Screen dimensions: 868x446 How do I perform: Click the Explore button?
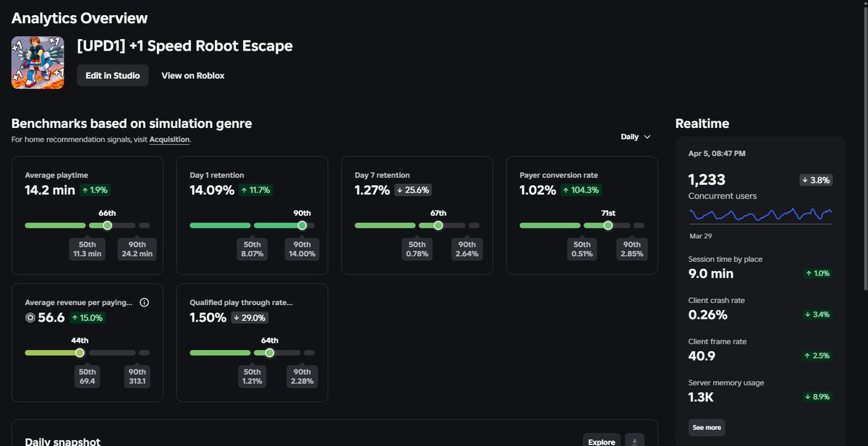click(601, 442)
